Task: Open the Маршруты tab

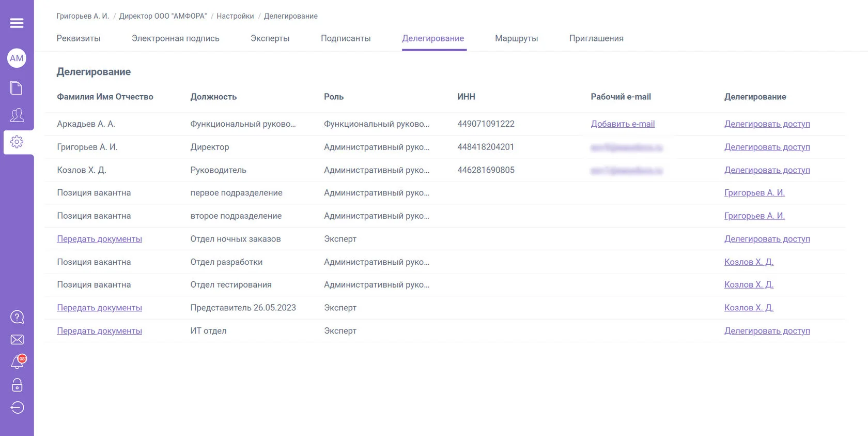Action: click(516, 38)
